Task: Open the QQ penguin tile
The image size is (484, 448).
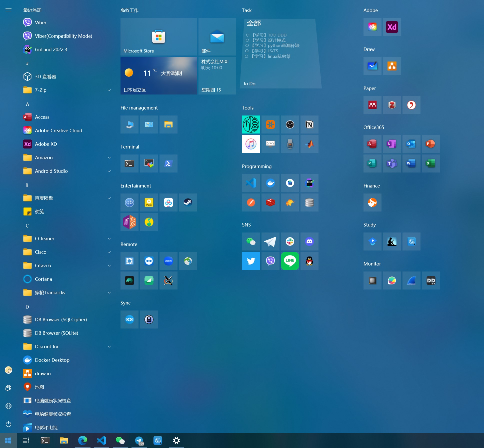Action: coord(309,261)
